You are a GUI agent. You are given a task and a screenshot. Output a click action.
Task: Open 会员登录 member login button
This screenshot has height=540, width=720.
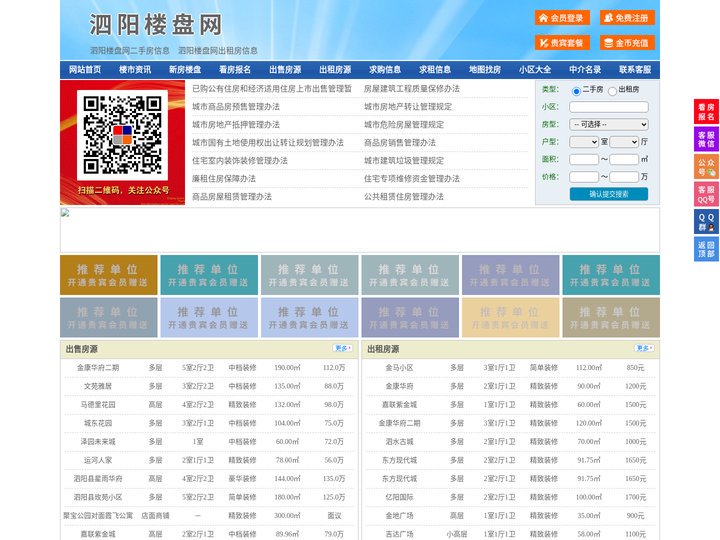[x=562, y=18]
